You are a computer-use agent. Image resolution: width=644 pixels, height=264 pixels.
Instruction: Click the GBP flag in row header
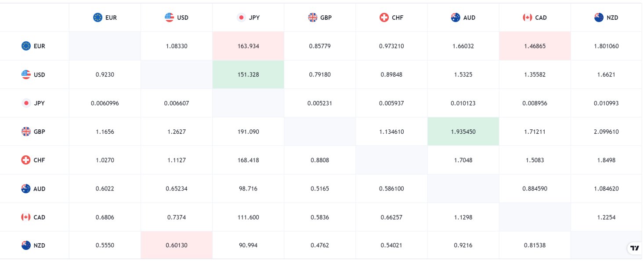26,132
